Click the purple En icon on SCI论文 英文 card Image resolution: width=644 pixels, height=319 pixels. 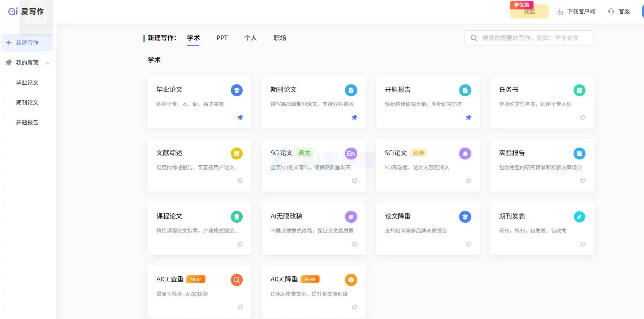point(351,153)
